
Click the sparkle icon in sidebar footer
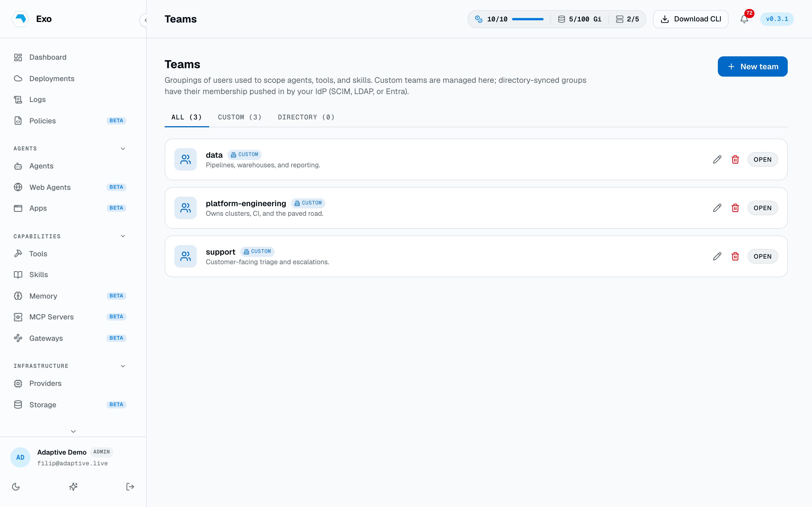73,486
